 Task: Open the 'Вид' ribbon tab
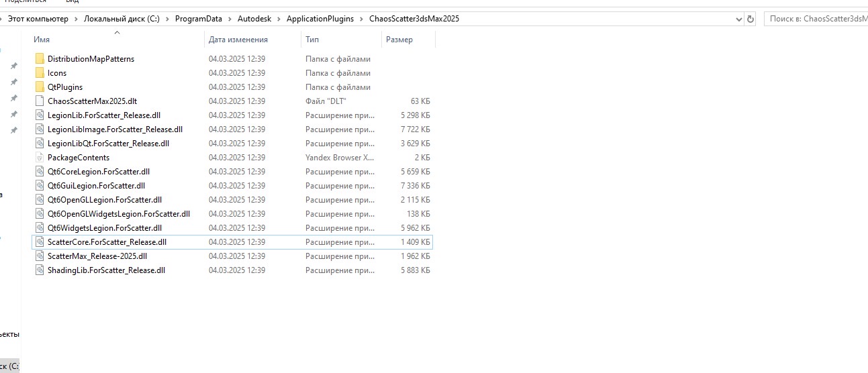coord(72,2)
